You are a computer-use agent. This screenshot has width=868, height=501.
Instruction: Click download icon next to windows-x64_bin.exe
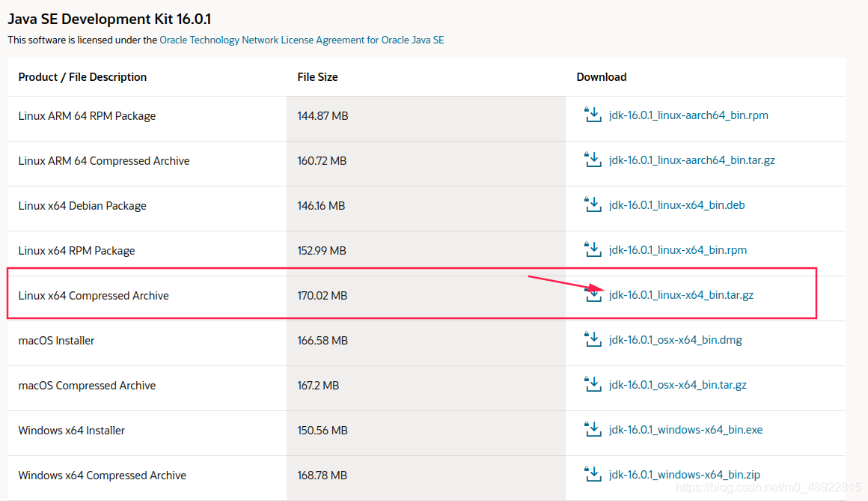click(x=593, y=429)
